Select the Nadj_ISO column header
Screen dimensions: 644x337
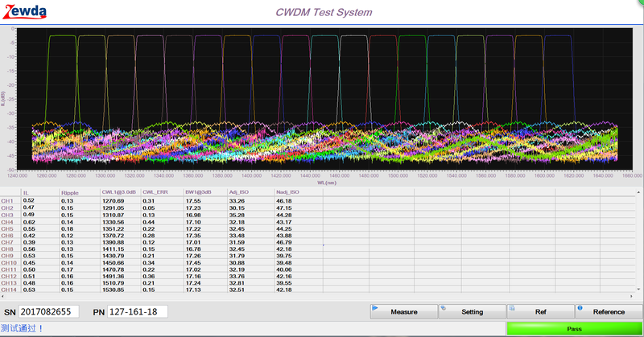(287, 192)
